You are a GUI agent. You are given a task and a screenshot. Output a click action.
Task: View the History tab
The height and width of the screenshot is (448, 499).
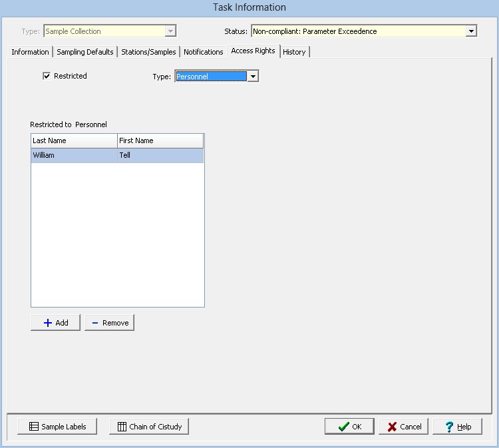point(294,52)
